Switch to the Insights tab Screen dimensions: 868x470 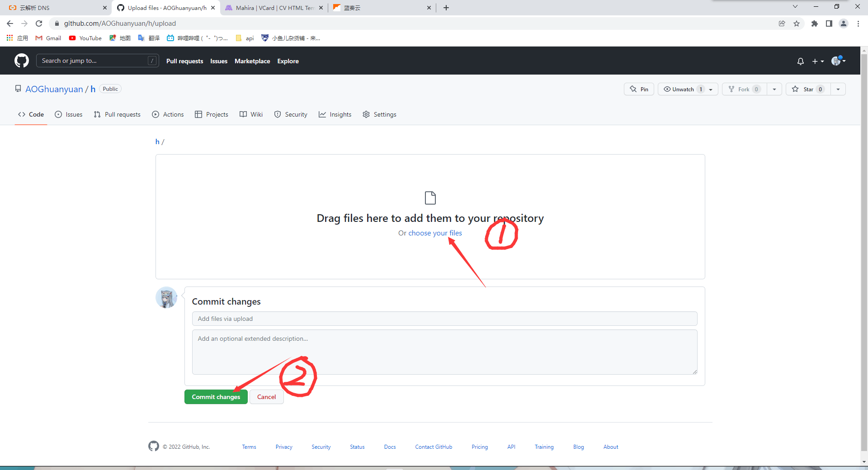[x=335, y=114]
